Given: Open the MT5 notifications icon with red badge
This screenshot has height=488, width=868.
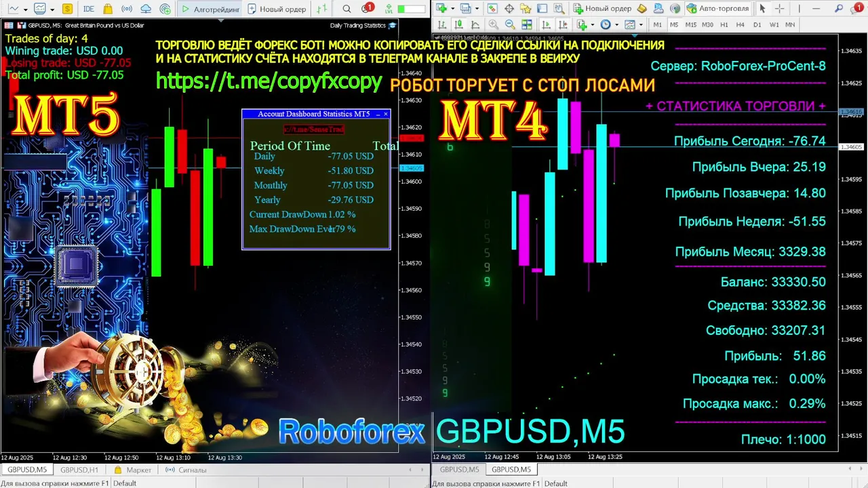Looking at the screenshot, I should tap(366, 8).
